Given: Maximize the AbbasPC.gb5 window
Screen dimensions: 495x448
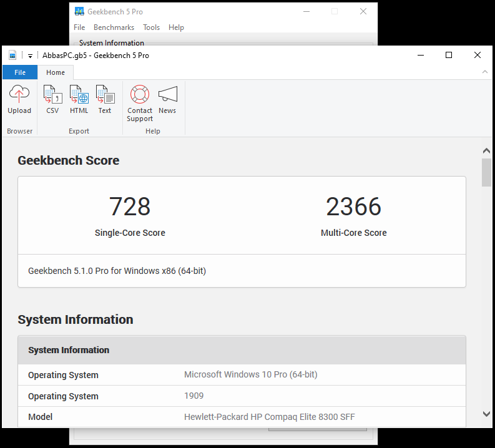Looking at the screenshot, I should (x=449, y=55).
